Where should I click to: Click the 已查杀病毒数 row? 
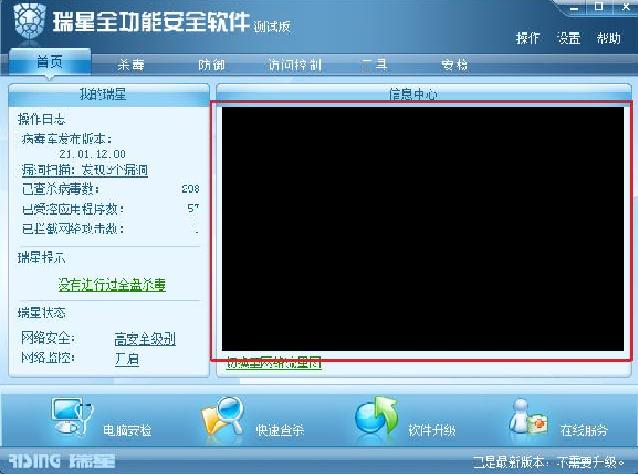coord(111,189)
